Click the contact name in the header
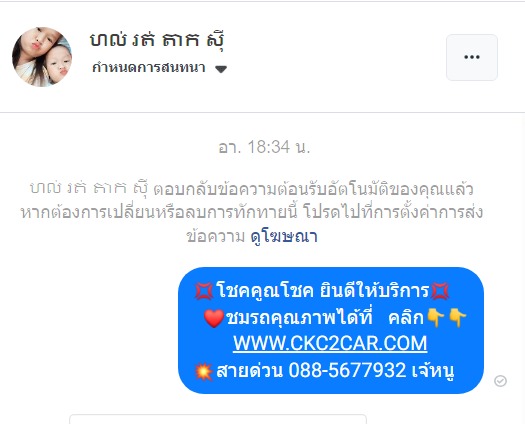525x424 pixels. coord(157,41)
